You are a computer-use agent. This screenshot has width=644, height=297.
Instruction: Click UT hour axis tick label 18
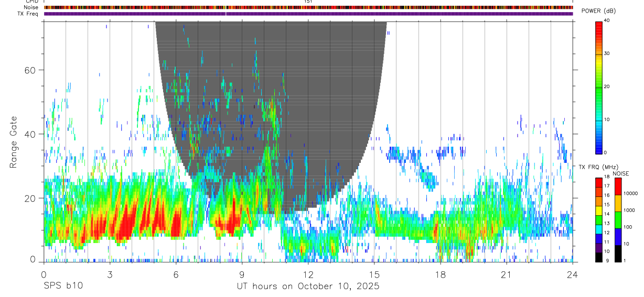441,273
